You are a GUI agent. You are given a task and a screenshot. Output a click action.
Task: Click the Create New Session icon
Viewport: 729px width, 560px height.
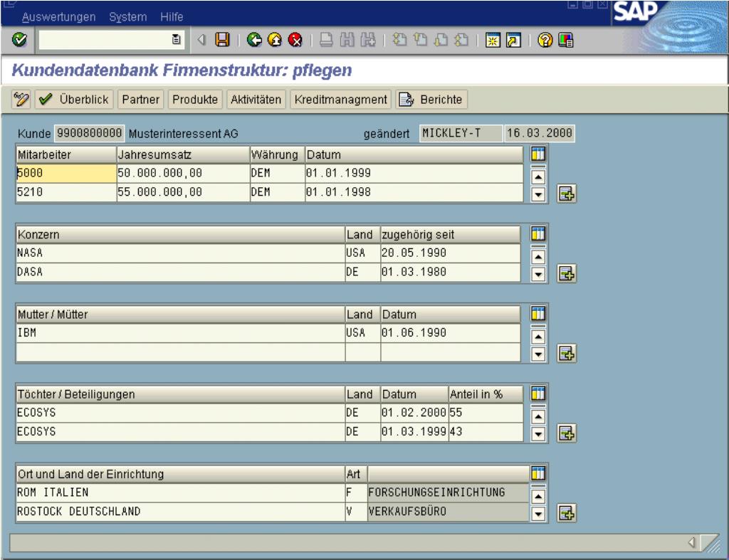tap(493, 41)
